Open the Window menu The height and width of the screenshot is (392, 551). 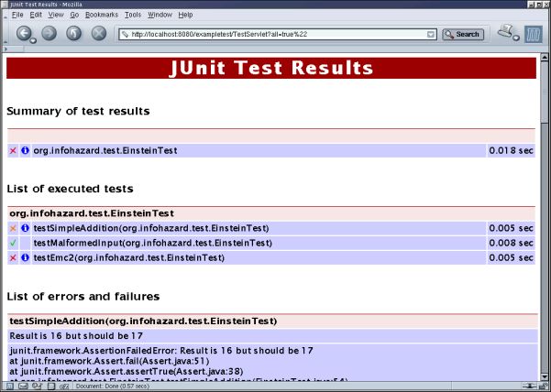point(160,15)
